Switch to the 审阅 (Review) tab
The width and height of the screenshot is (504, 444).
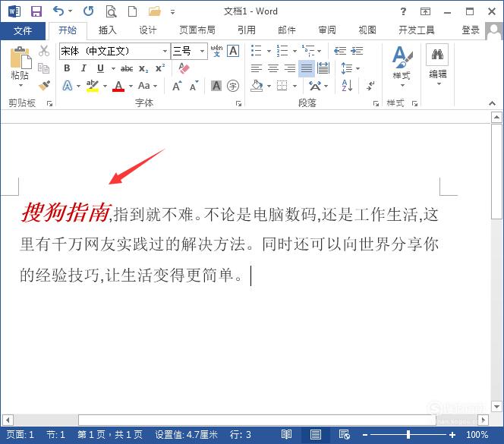click(x=327, y=30)
